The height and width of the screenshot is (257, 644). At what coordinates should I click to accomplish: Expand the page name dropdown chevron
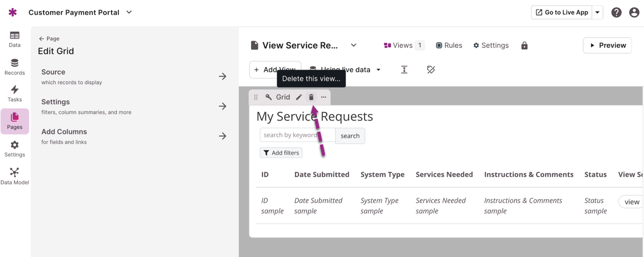(353, 45)
